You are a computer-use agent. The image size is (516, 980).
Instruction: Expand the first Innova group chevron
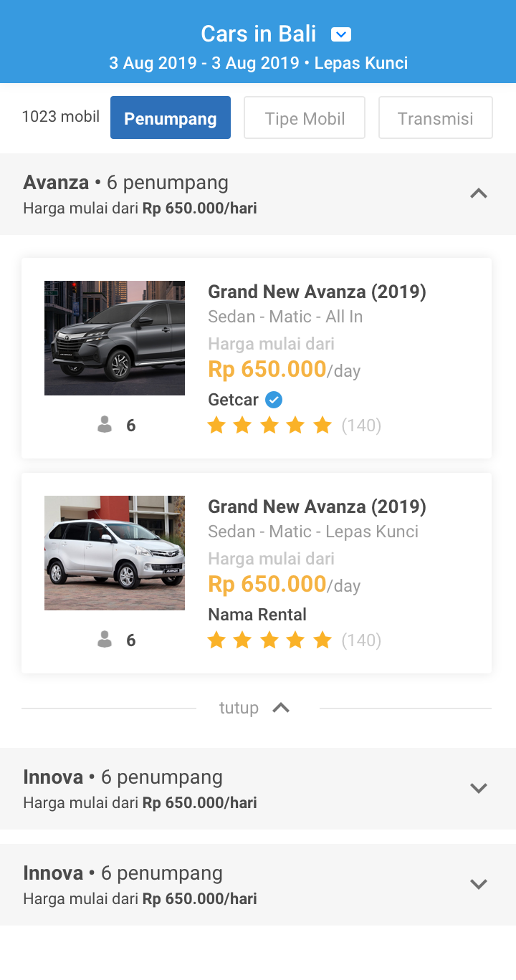click(x=478, y=788)
